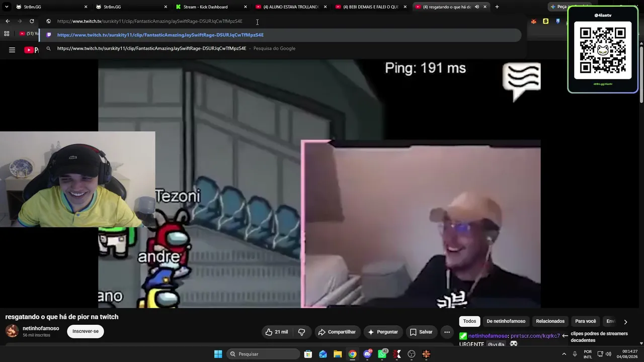Screen dimensions: 644x362
Task: Open the tab search dropdown
Action: (x=7, y=7)
